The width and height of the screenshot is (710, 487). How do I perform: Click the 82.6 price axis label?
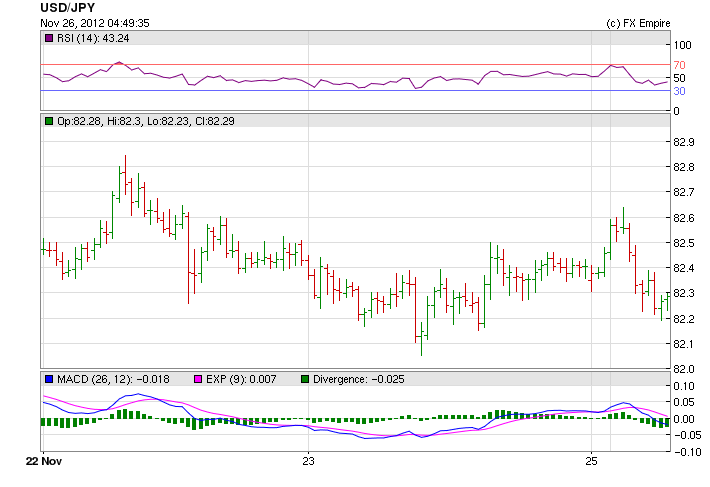pos(684,218)
